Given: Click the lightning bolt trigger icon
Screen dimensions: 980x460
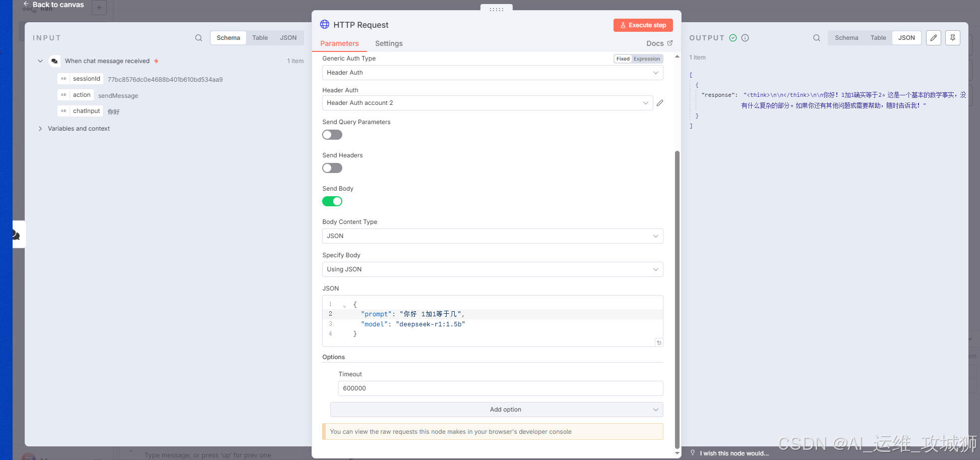Looking at the screenshot, I should tap(156, 61).
